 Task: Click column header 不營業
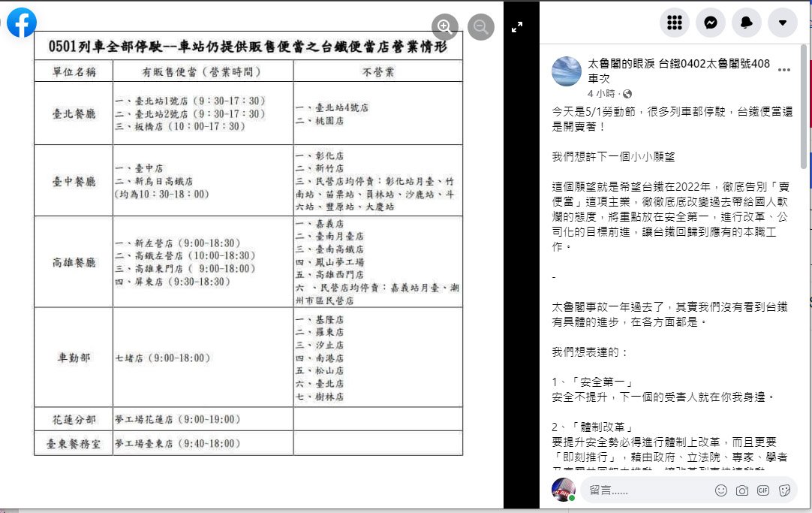[378, 72]
